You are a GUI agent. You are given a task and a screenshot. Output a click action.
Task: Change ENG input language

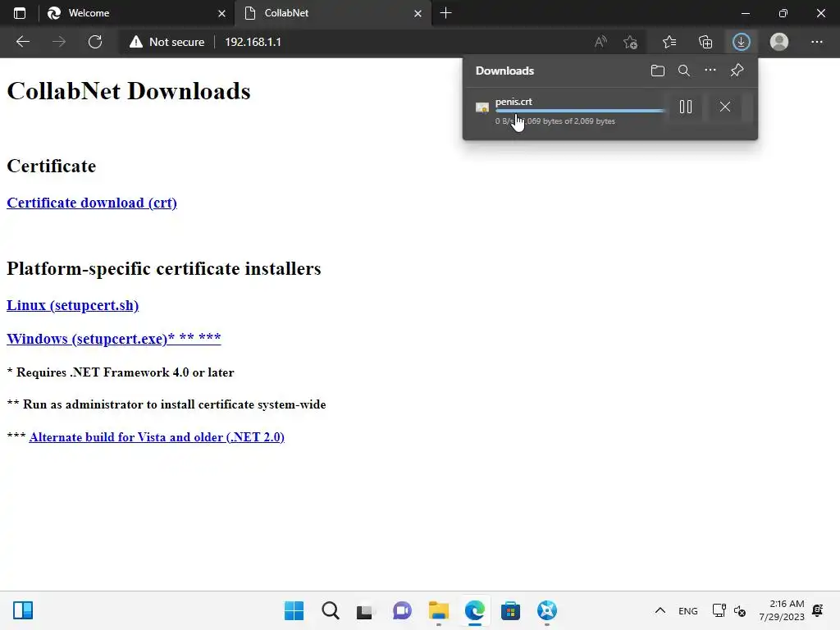pyautogui.click(x=688, y=610)
